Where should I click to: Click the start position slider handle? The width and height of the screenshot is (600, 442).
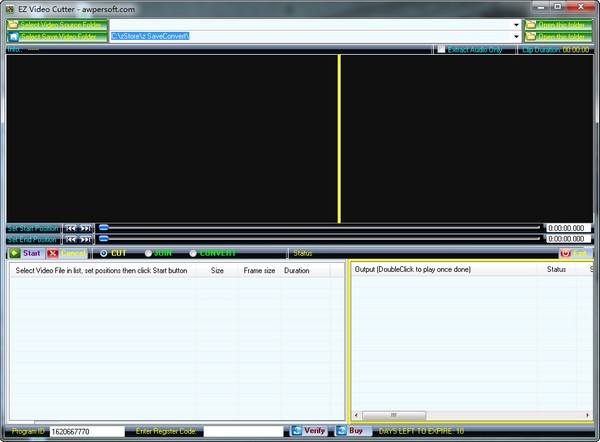(x=104, y=228)
